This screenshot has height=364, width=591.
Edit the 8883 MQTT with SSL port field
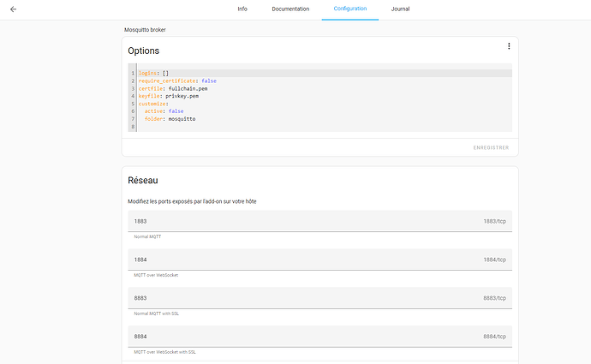(320, 298)
